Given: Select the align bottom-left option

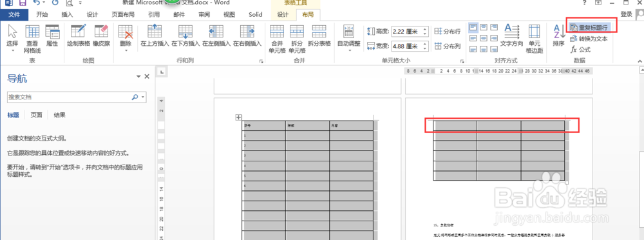Looking at the screenshot, I should click(x=473, y=49).
